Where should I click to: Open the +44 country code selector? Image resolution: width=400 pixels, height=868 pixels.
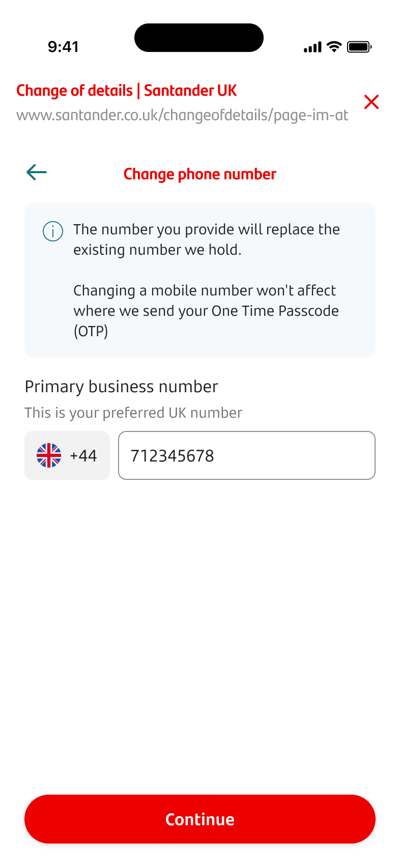[x=67, y=455]
